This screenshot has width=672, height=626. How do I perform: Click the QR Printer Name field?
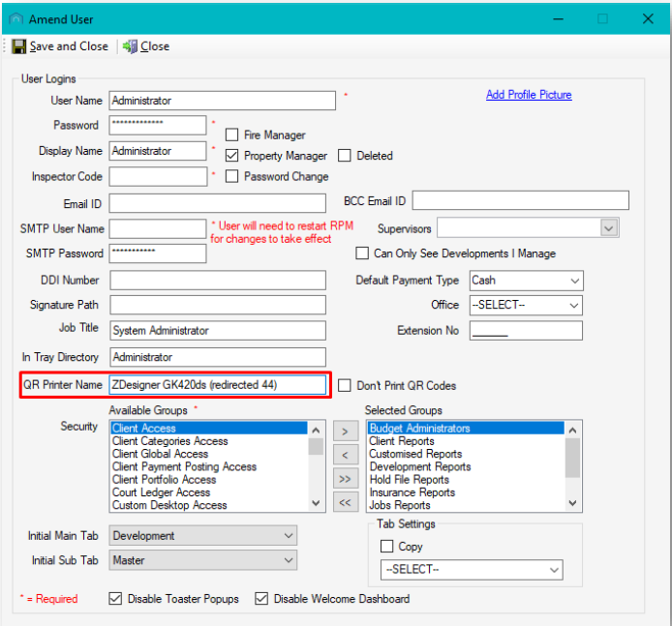[218, 385]
